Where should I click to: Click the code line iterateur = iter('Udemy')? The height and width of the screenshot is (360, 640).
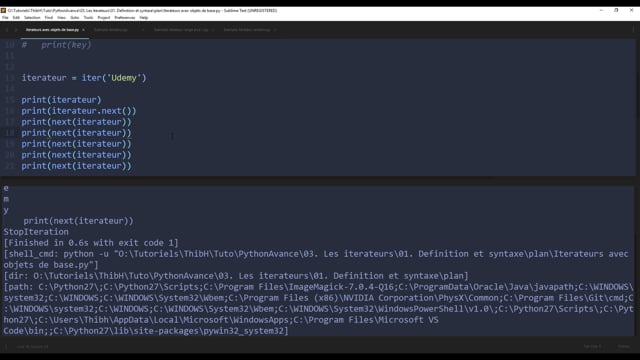pos(84,78)
